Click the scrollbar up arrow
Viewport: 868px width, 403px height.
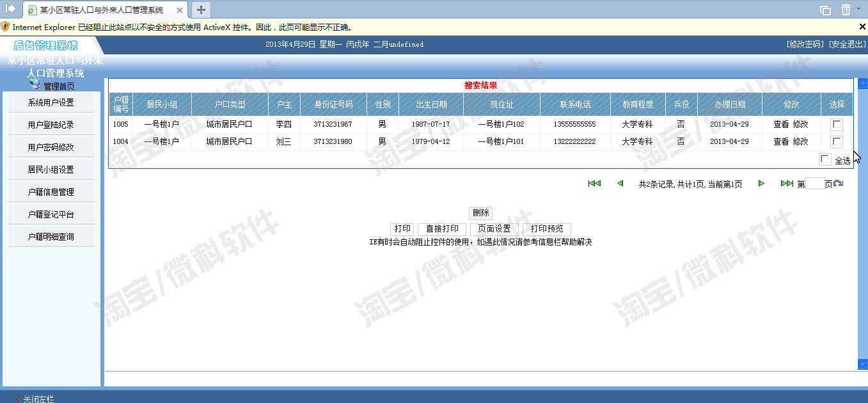[862, 83]
